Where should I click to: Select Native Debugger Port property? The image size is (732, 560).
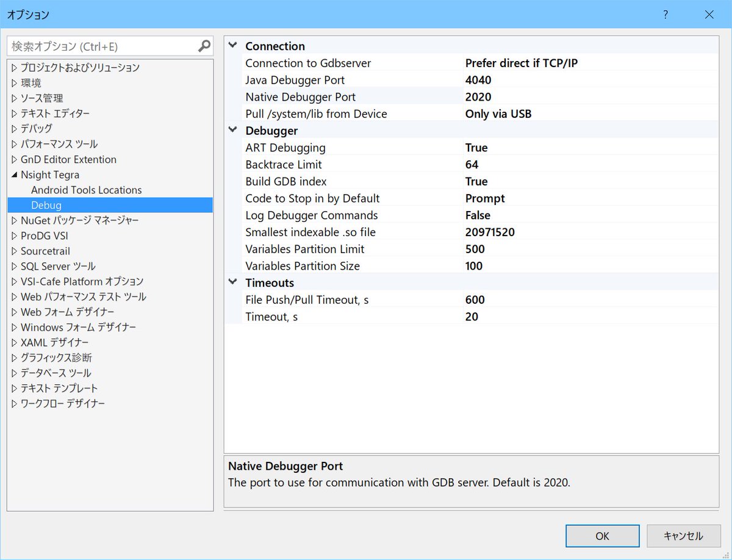pos(300,97)
